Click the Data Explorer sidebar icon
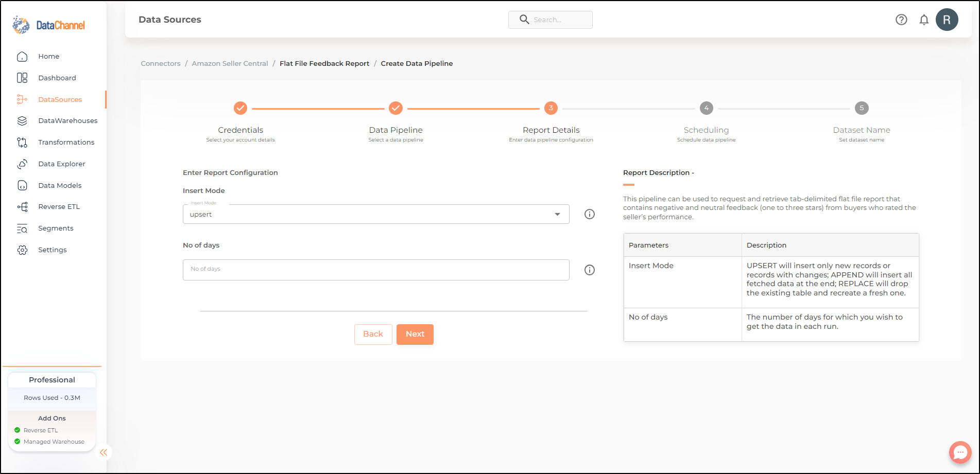 pos(22,164)
